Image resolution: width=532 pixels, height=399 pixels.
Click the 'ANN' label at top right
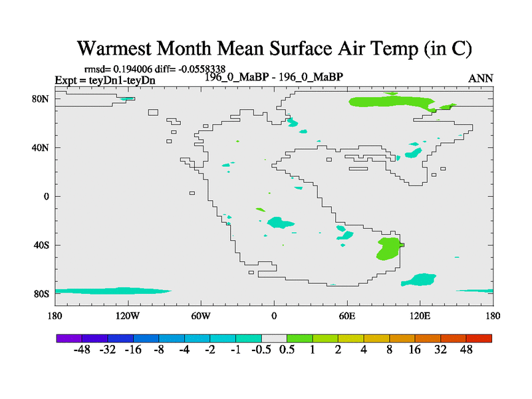[480, 78]
